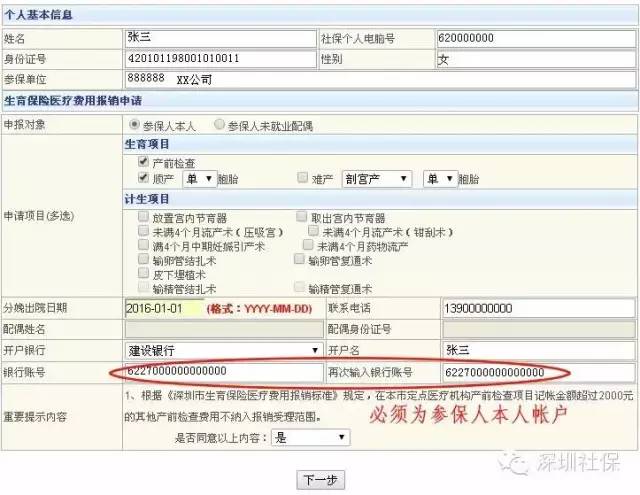640x495 pixels.
Task: Toggle the 顺产 checkbox
Action: coord(144,178)
